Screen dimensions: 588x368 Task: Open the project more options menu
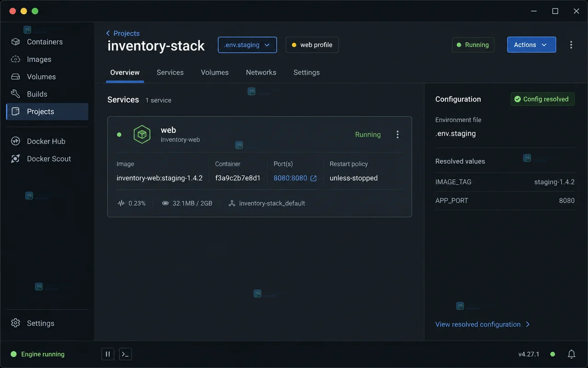(x=571, y=45)
